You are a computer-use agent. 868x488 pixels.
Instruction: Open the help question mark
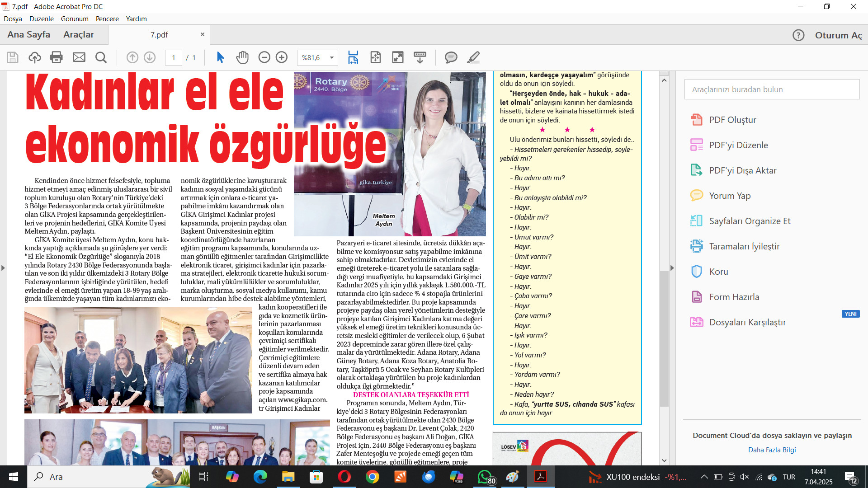pos(798,35)
